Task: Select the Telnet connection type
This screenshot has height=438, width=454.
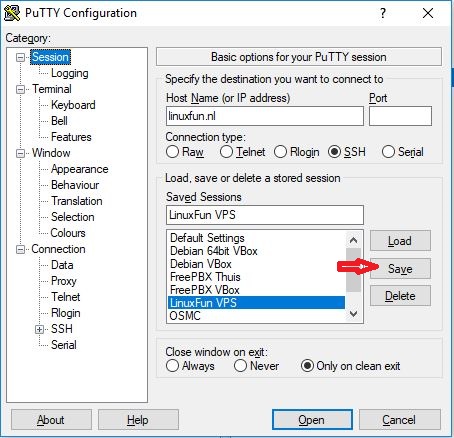Action: 226,152
